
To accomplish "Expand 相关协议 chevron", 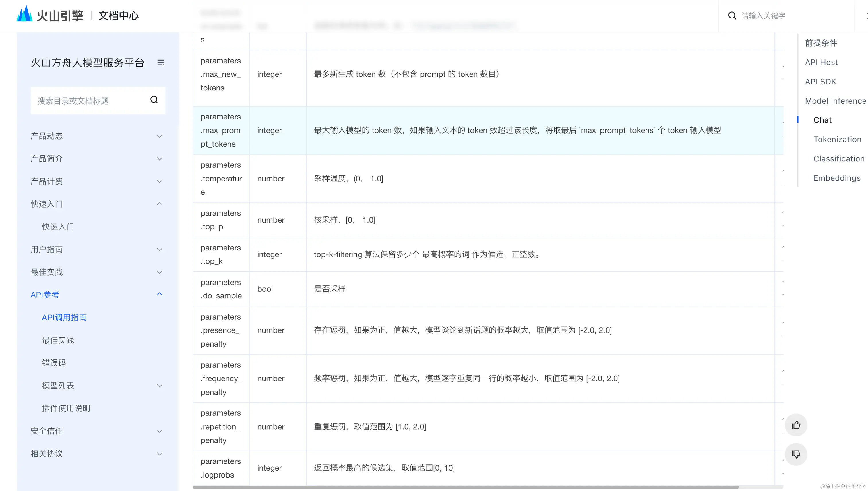I will (x=160, y=454).
